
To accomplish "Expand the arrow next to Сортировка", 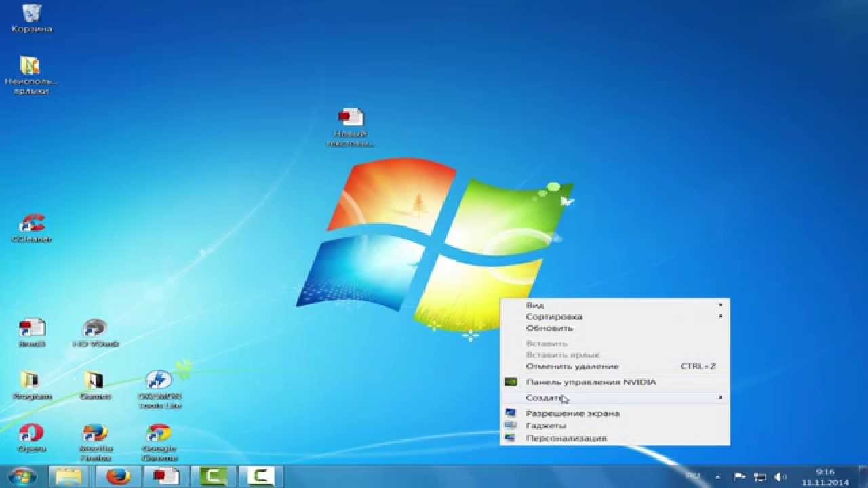I will click(720, 317).
